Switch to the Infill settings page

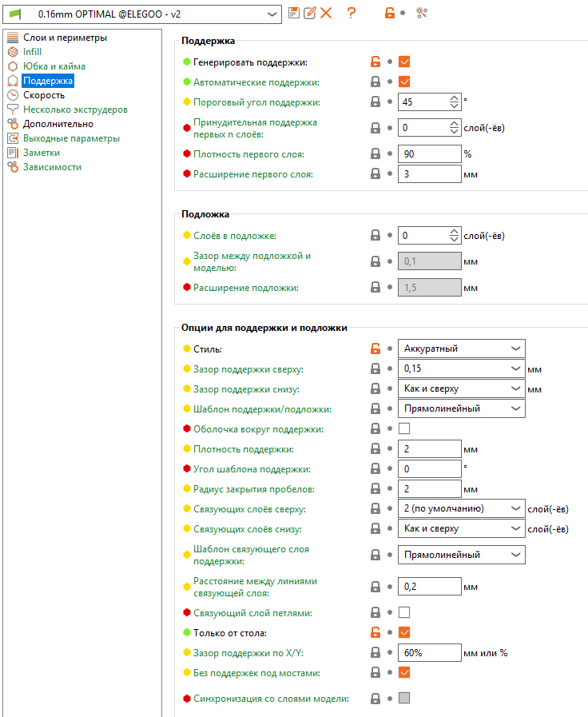click(x=32, y=52)
